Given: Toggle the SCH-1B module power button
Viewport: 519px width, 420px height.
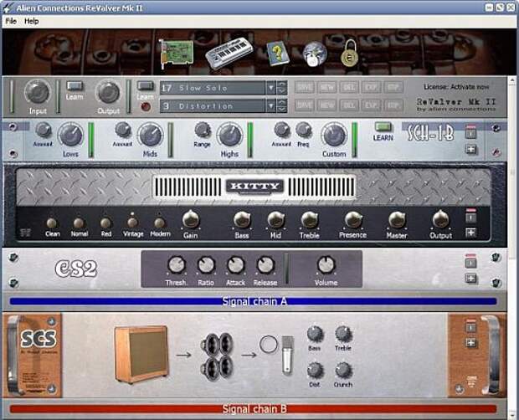Looking at the screenshot, I should click(470, 133).
